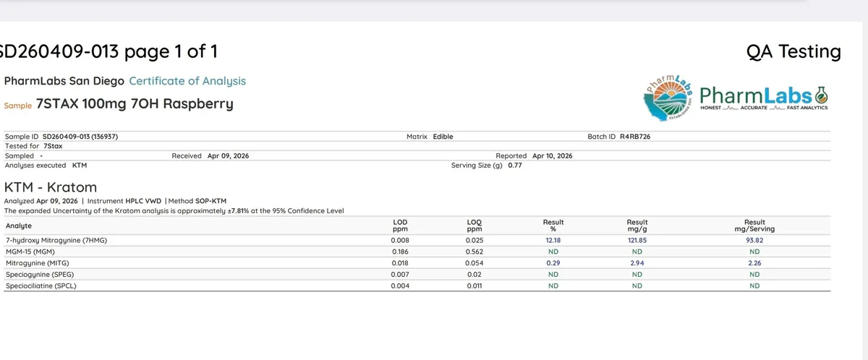Click Mitragynine mg/g result '2.94'
The height and width of the screenshot is (360, 868).
[637, 263]
